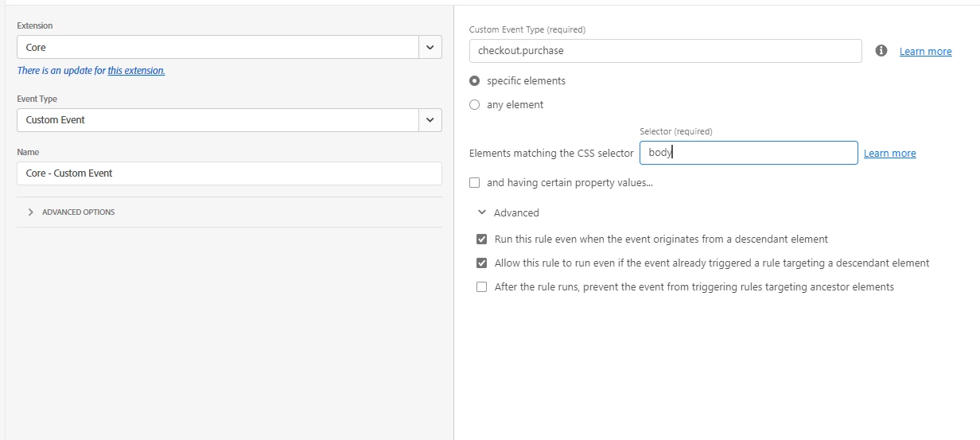
Task: Click the Custom Event Type input field
Action: coord(665,51)
